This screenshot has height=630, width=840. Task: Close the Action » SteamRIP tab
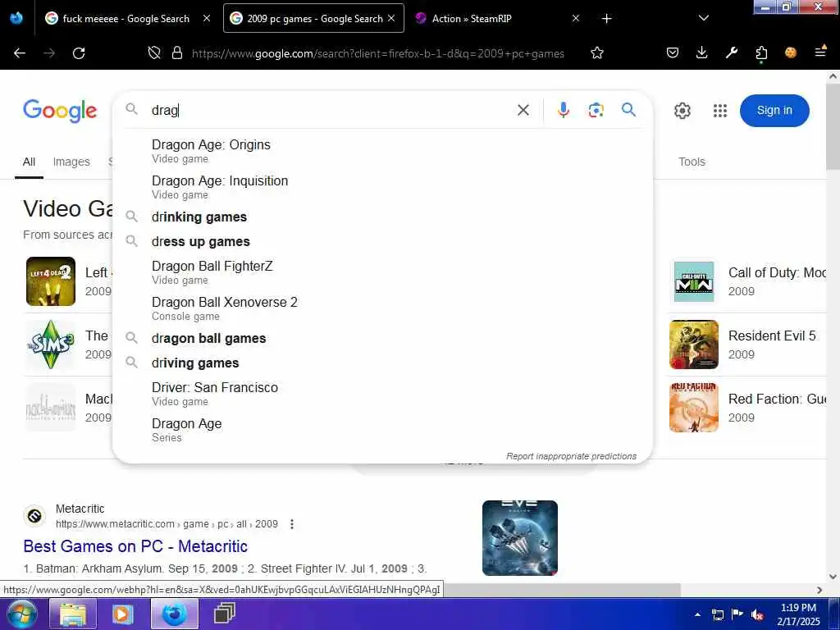click(576, 18)
